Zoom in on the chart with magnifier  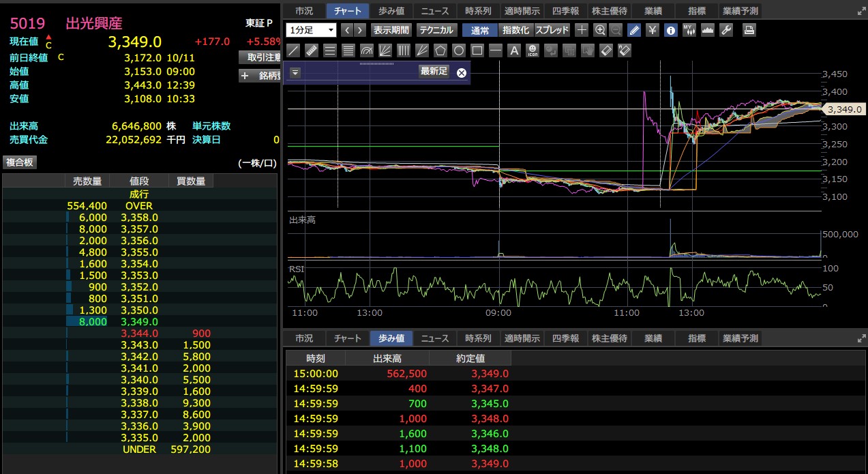point(600,30)
